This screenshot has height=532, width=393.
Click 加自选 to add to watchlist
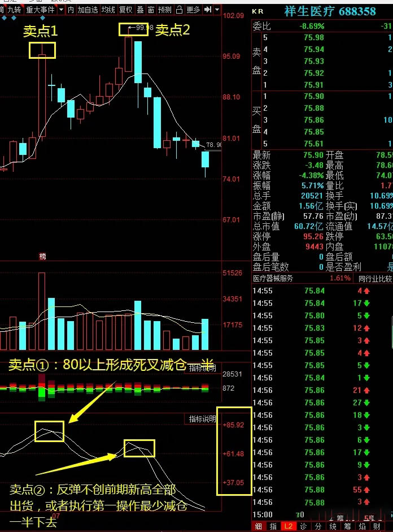[88, 10]
